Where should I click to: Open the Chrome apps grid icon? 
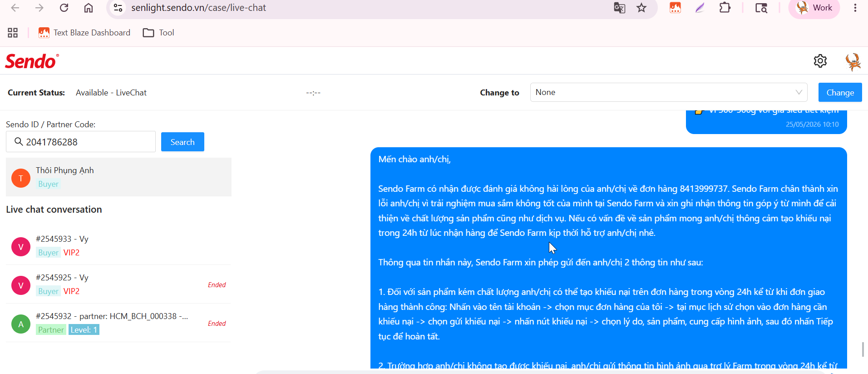(x=13, y=33)
